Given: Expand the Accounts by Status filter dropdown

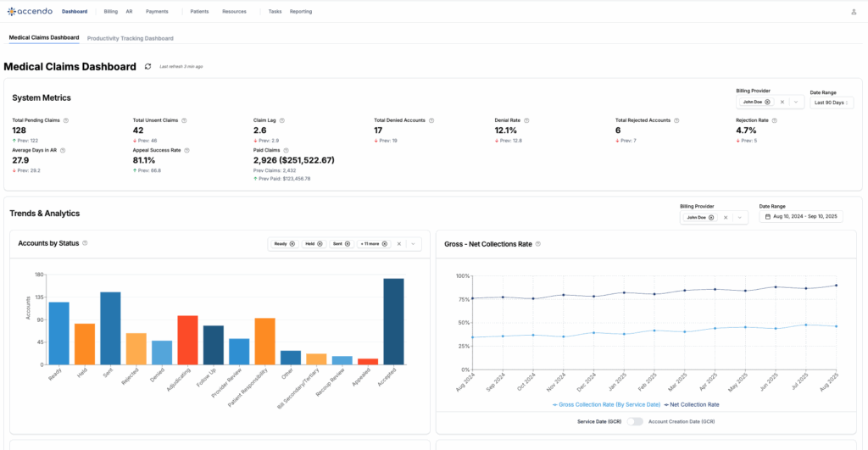Looking at the screenshot, I should click(x=413, y=243).
